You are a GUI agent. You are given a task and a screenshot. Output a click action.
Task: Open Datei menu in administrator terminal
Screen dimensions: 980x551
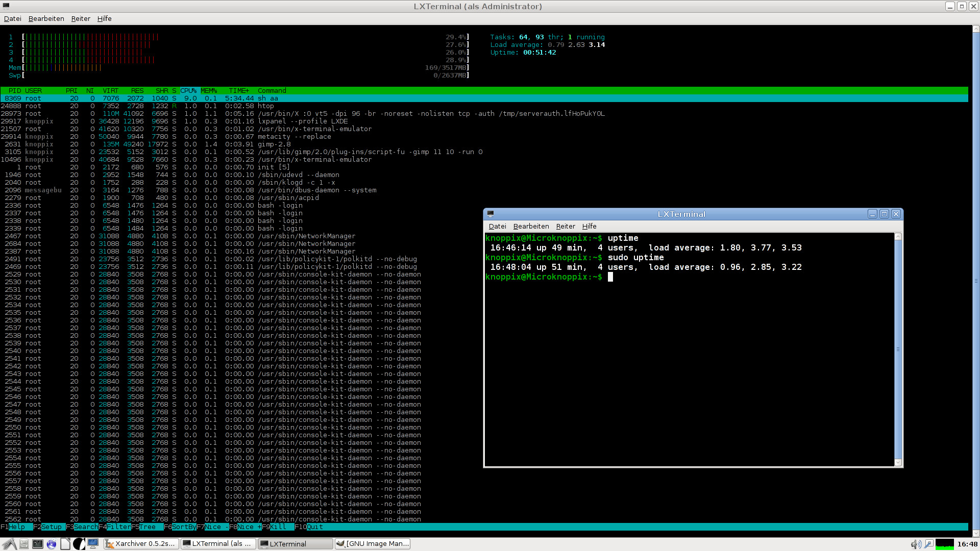(x=13, y=18)
